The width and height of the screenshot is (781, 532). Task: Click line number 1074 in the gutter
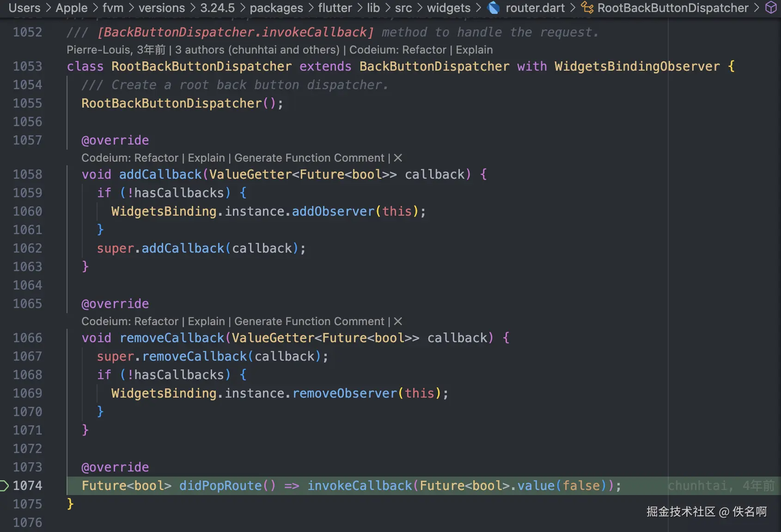[27, 485]
